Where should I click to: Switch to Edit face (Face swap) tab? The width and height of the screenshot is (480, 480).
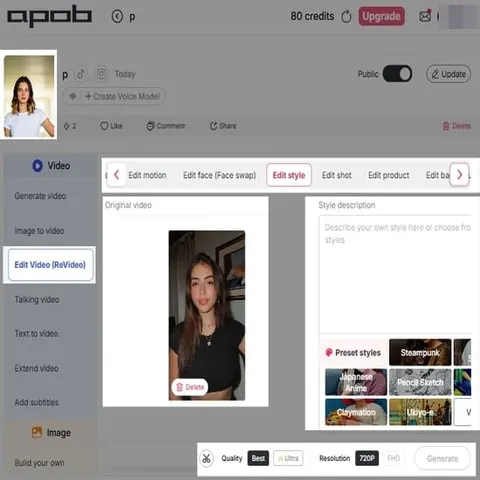point(219,175)
